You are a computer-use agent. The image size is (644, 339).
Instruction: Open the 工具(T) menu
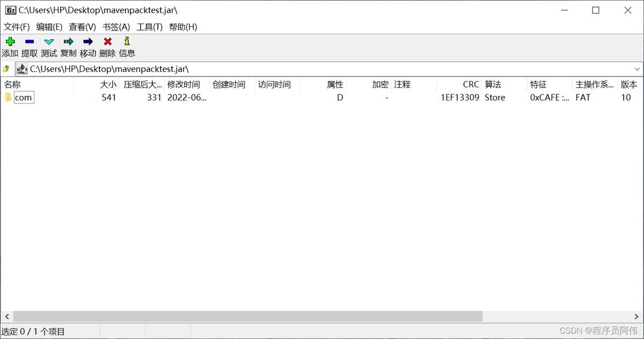[149, 27]
